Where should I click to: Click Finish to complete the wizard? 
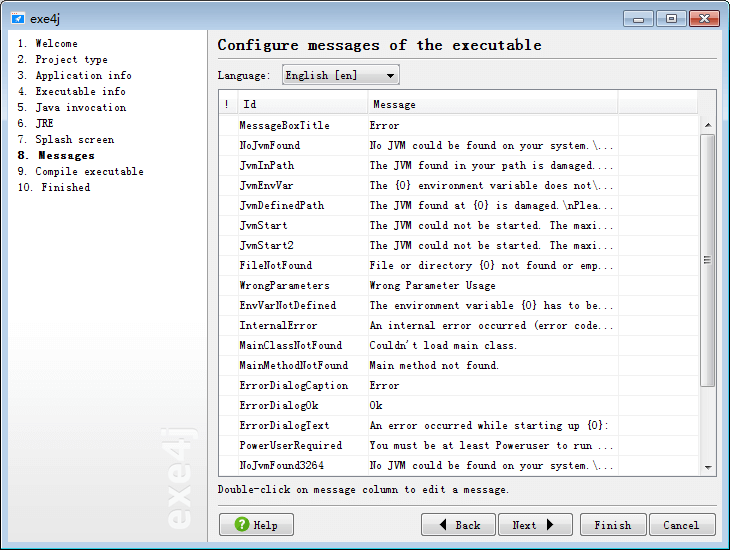612,525
